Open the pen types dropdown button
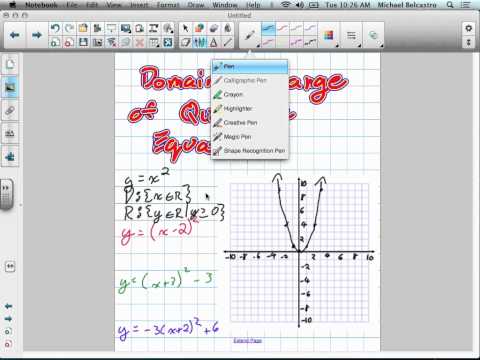Screen dimensions: 480x360 pyautogui.click(x=250, y=35)
